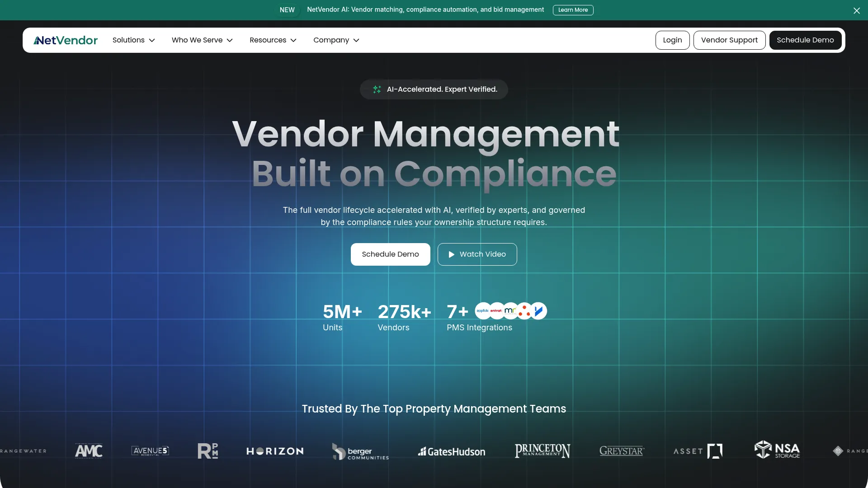The image size is (868, 488).
Task: Click the Princeton Management logo
Action: pyautogui.click(x=542, y=450)
